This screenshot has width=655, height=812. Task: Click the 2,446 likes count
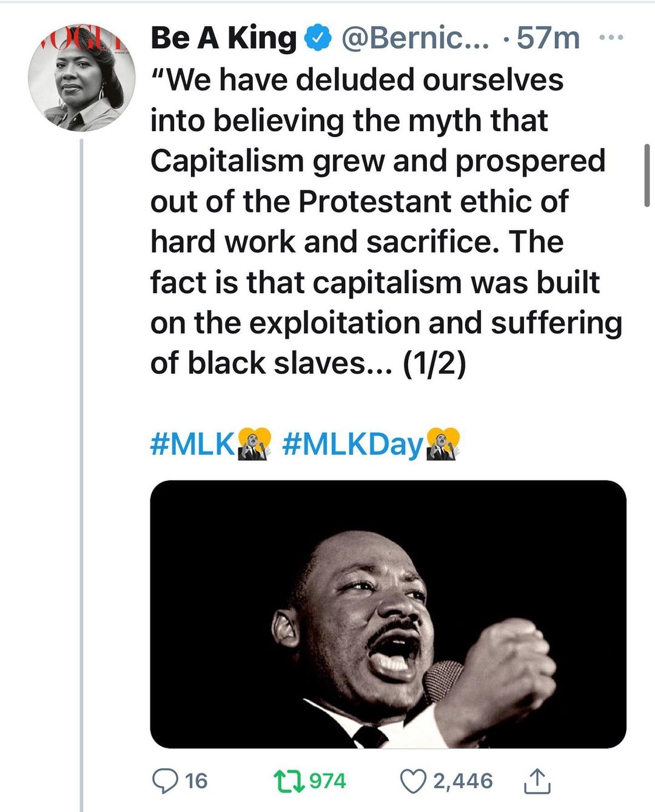(462, 781)
